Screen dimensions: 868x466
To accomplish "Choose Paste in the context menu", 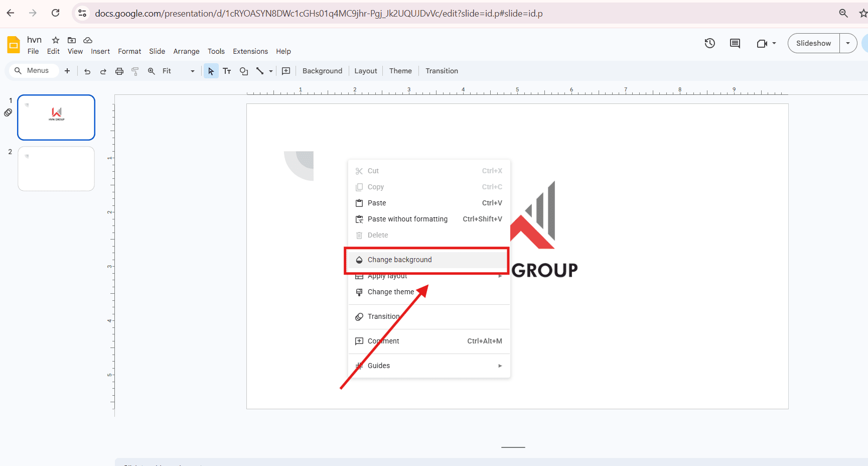I will (429, 203).
